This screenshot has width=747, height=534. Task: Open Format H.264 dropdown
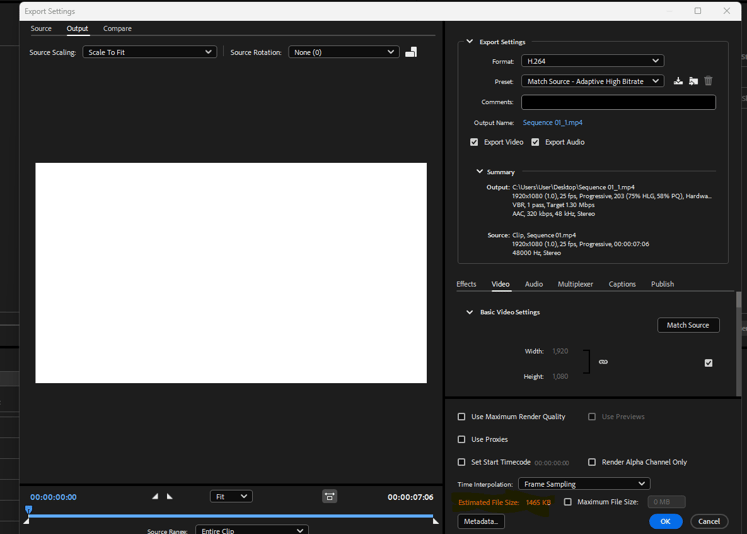coord(593,61)
